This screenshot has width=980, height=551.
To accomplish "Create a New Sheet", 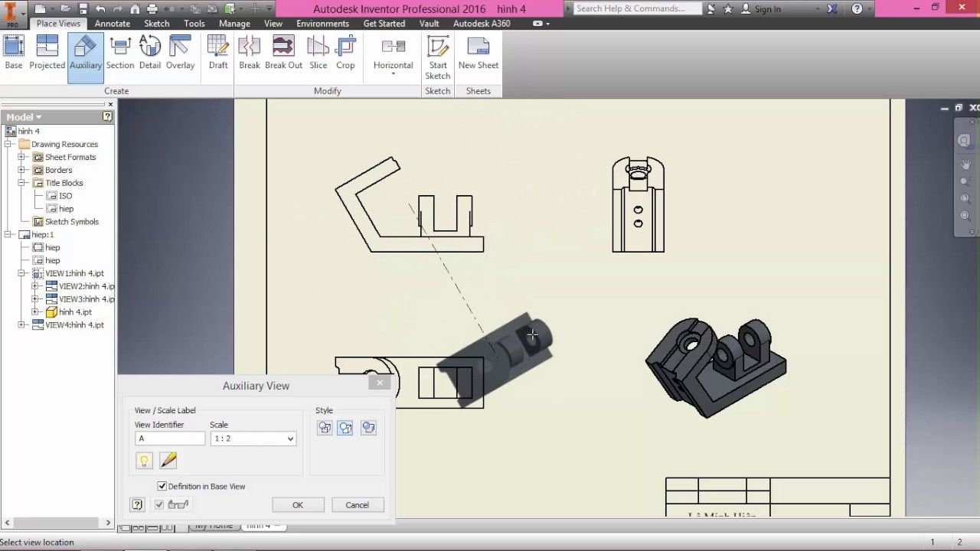I will [x=478, y=54].
